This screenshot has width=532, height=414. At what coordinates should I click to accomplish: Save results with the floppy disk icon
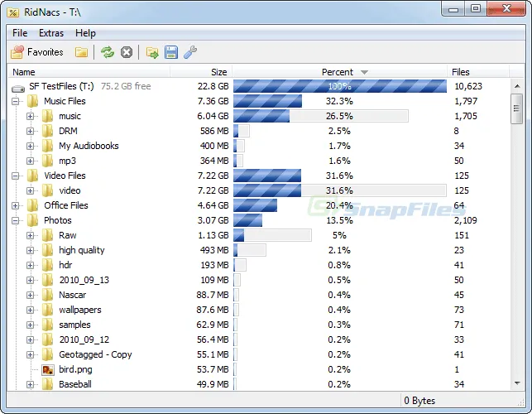171,52
